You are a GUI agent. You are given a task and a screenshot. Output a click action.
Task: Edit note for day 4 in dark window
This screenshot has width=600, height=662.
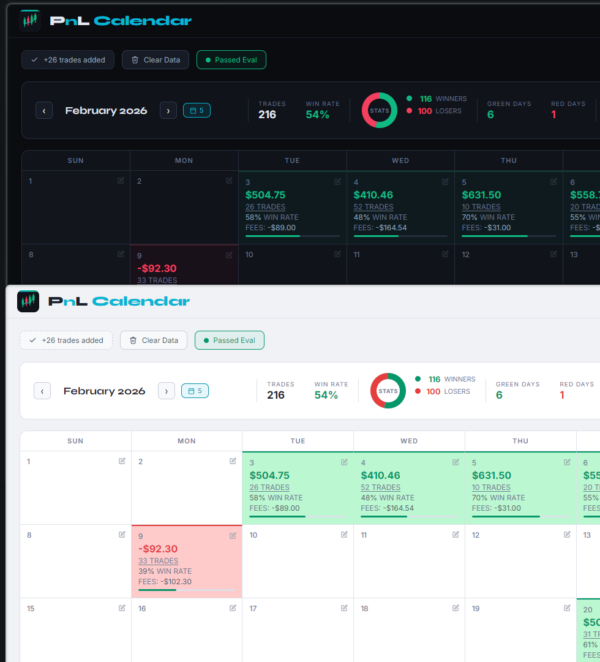click(x=445, y=182)
